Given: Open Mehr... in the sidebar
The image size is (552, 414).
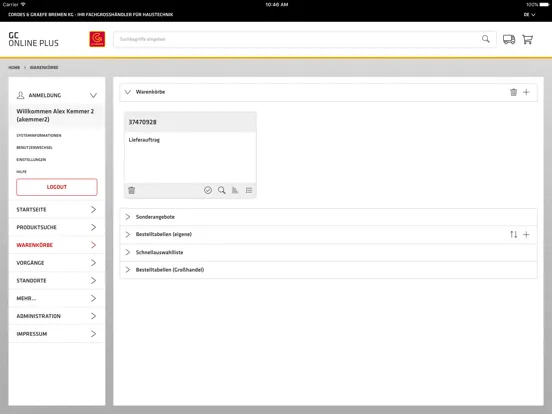Looking at the screenshot, I should point(56,298).
